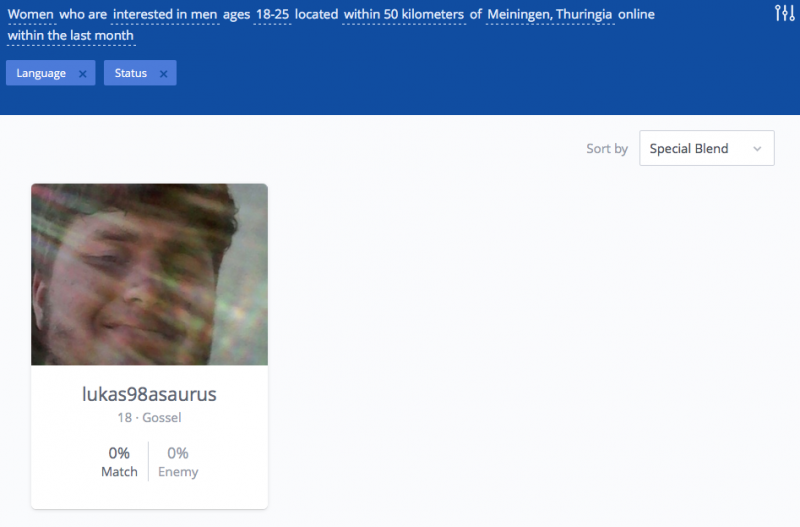Click the lukas98asaurus username
Viewport: 800px width, 527px height.
coord(149,394)
